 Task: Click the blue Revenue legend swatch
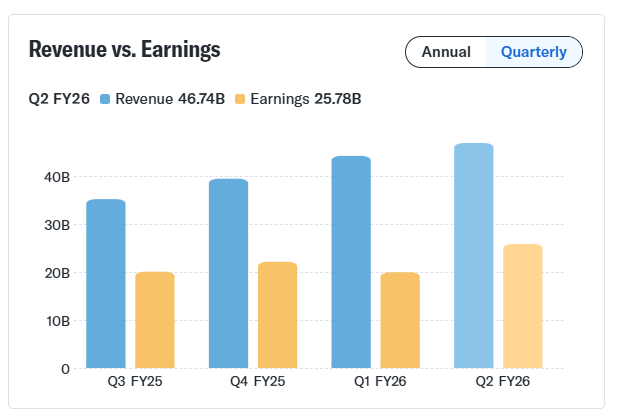(x=105, y=99)
